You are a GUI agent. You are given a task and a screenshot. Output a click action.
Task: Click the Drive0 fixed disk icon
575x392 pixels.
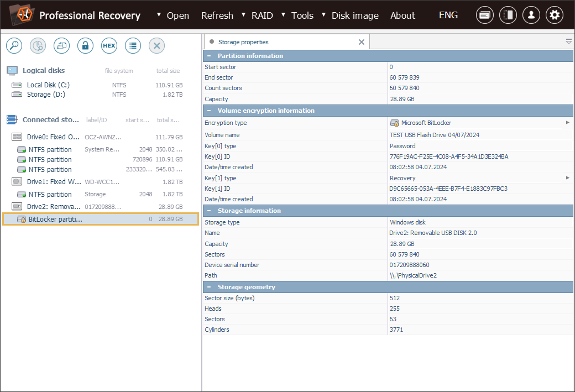17,137
